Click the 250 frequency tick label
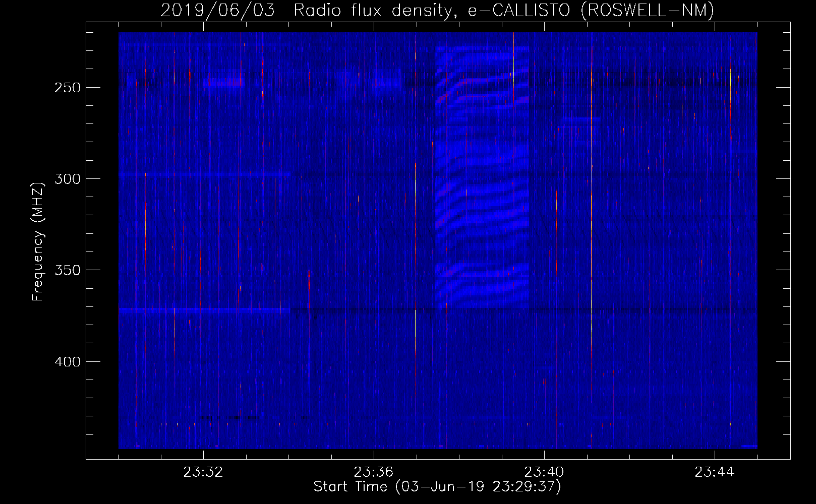This screenshot has width=816, height=504. [68, 88]
